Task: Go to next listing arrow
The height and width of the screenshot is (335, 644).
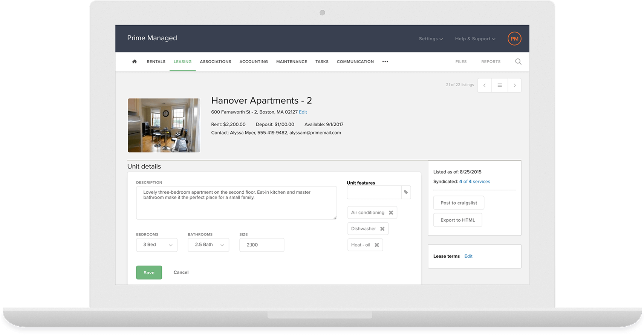Action: [514, 85]
